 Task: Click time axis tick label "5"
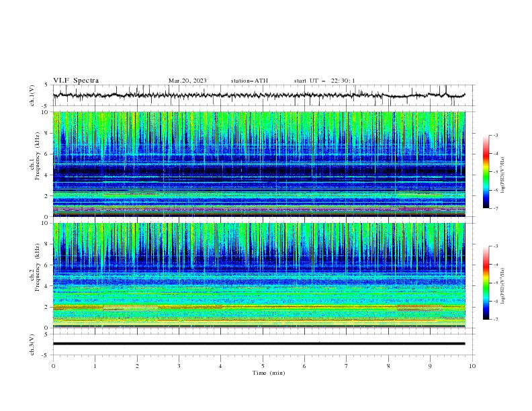coord(263,366)
